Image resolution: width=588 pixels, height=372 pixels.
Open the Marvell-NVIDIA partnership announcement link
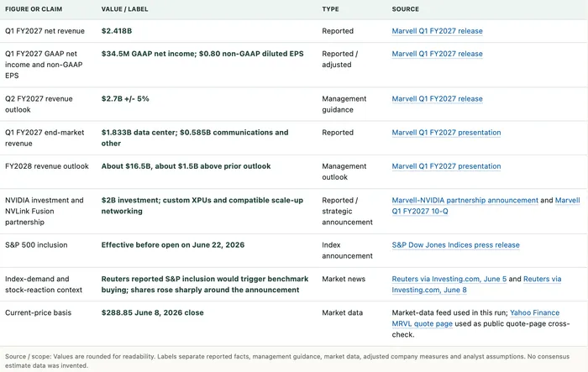pyautogui.click(x=465, y=200)
